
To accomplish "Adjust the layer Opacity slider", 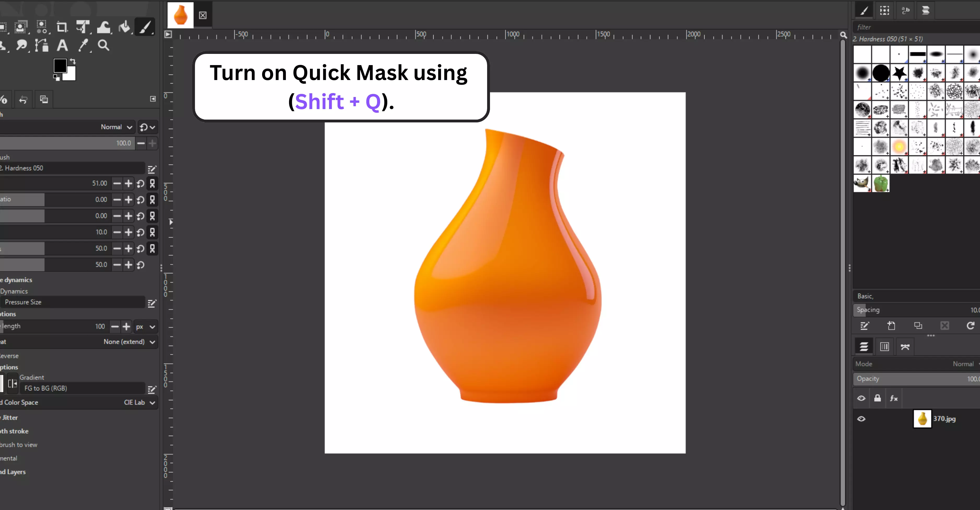I will coord(916,379).
